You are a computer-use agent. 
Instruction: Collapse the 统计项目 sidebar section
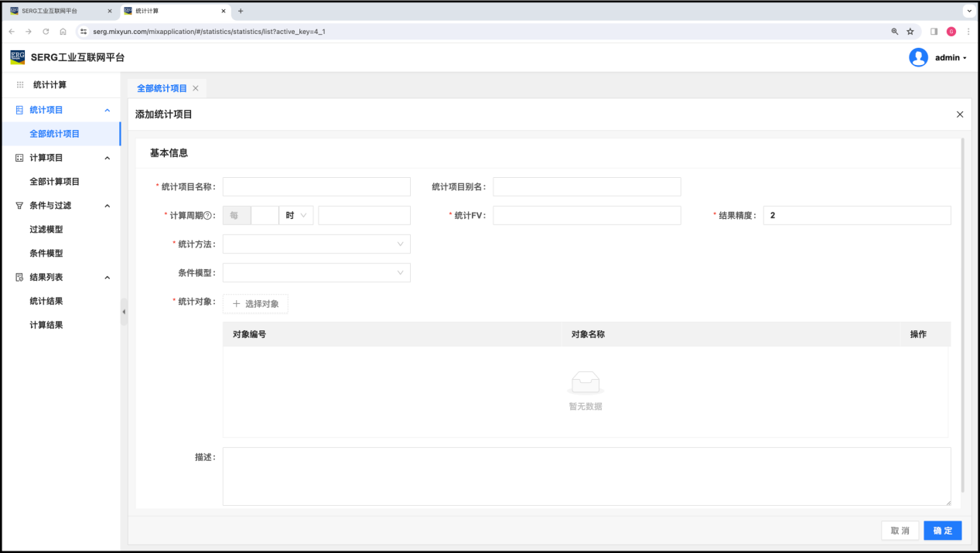108,110
